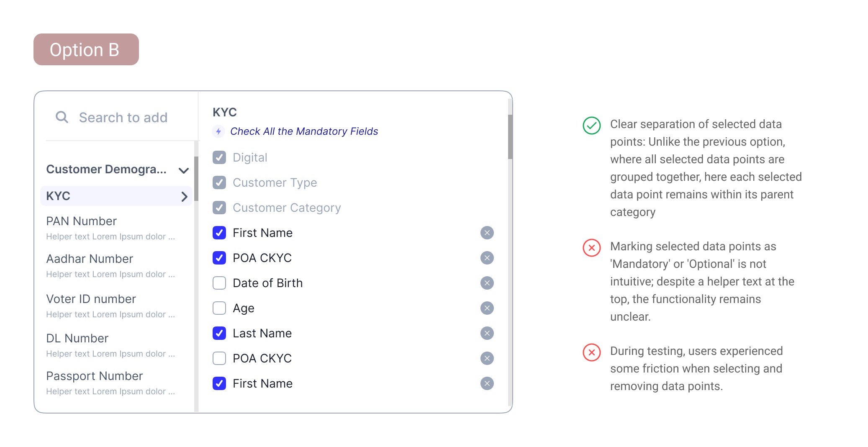Click the red cross icon beside testing note

592,352
